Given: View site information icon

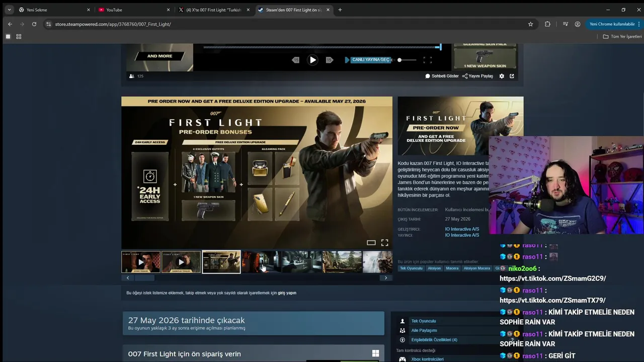Looking at the screenshot, I should (48, 24).
